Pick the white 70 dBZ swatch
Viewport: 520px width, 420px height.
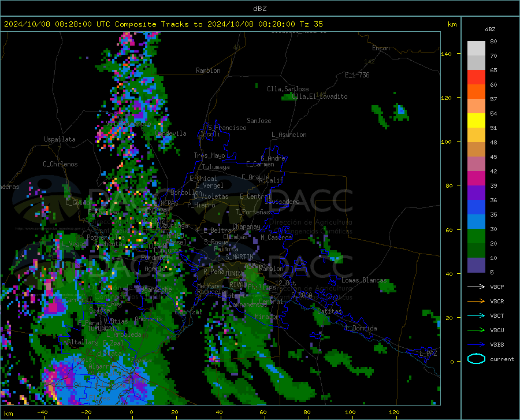coord(476,49)
